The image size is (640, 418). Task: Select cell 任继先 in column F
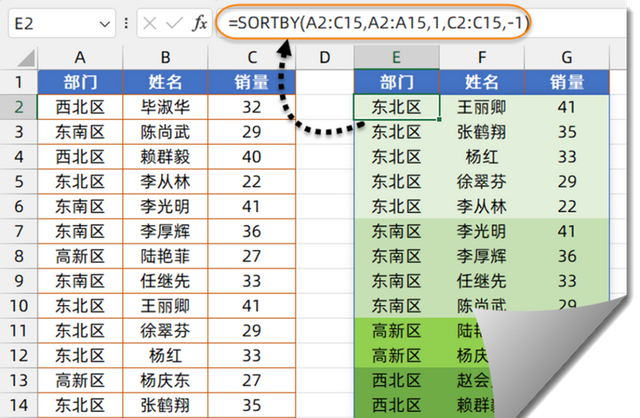click(x=482, y=281)
